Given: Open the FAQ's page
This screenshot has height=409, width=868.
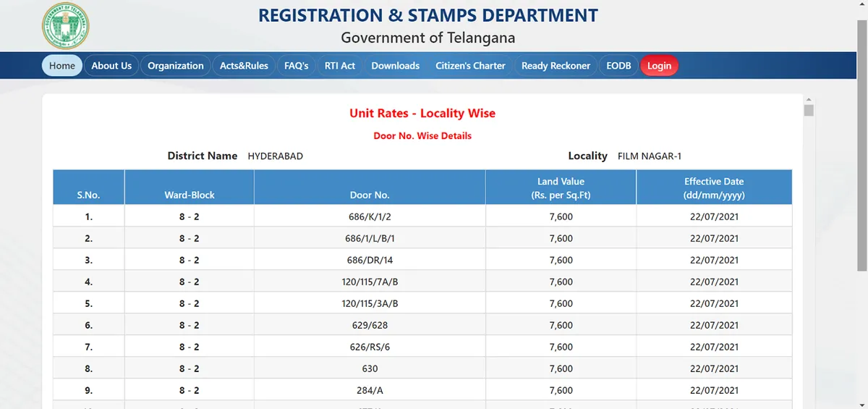Looking at the screenshot, I should pos(297,66).
